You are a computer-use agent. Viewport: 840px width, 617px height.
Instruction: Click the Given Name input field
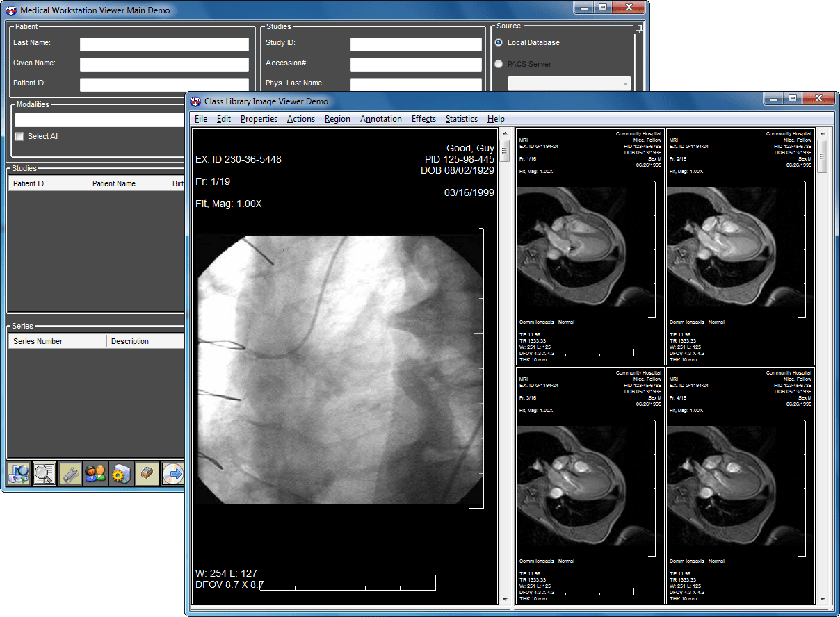coord(164,65)
